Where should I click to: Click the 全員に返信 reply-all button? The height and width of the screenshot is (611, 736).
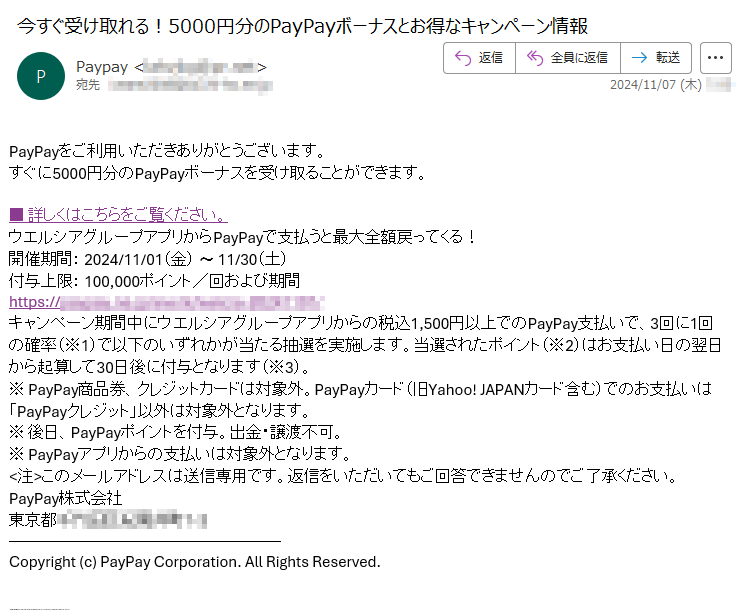(568, 58)
